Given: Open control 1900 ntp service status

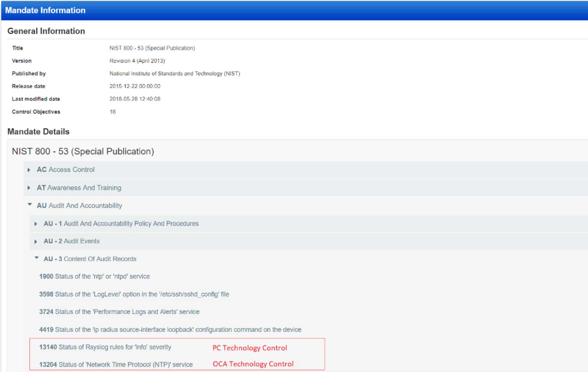Looking at the screenshot, I should point(95,277).
